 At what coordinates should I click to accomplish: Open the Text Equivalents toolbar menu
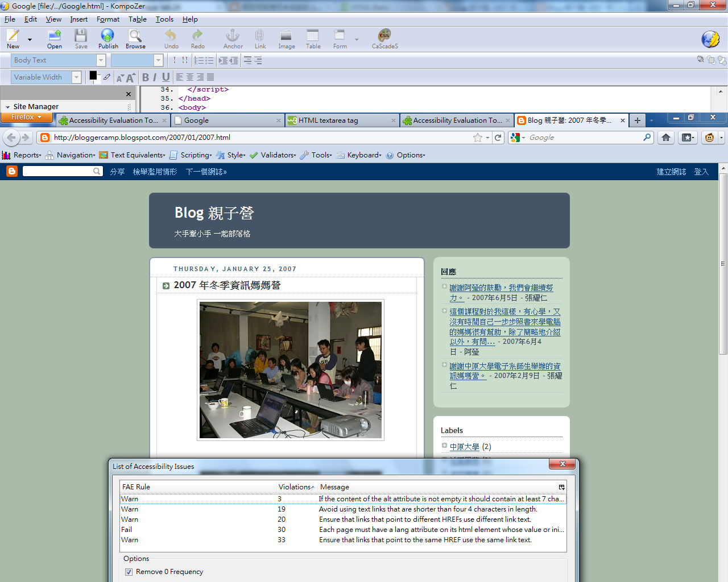[132, 155]
